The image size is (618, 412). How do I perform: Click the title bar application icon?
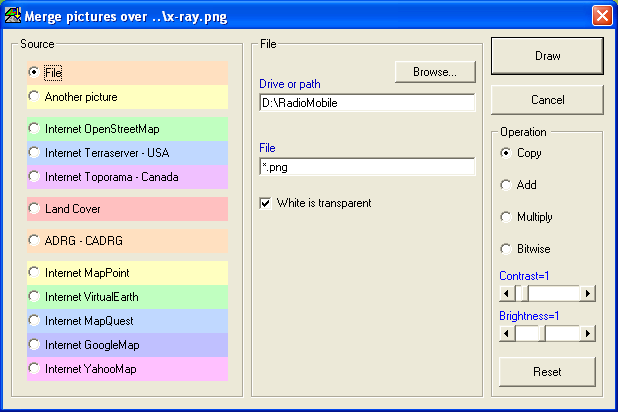coord(12,16)
